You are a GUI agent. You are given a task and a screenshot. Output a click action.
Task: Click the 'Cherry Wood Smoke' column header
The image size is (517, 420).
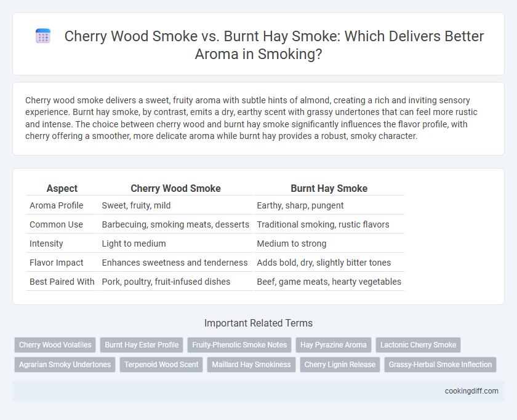(175, 188)
